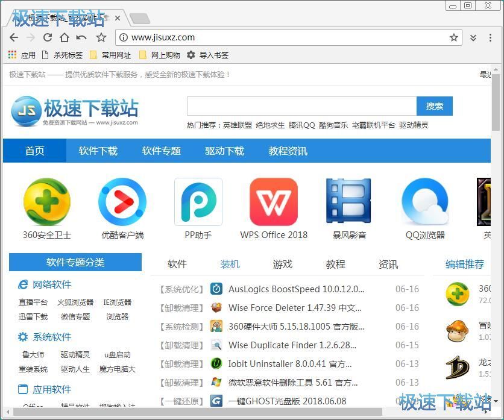
Task: Select 驱动下载 in the navigation bar
Action: pos(225,151)
